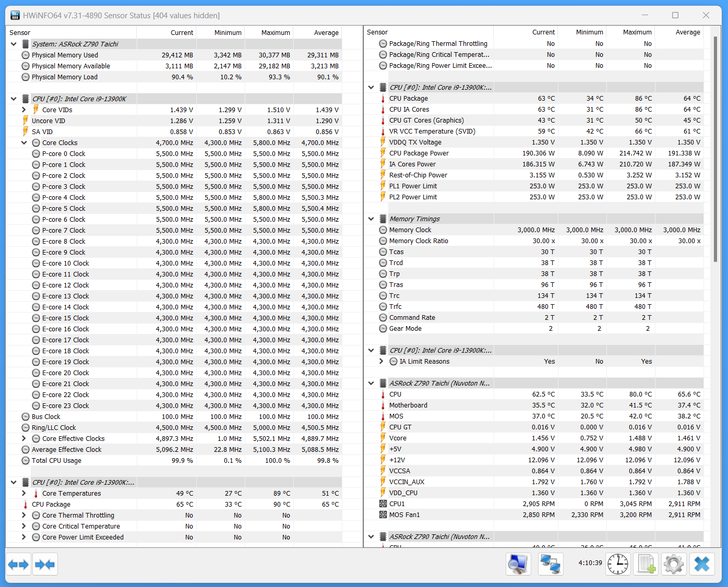Viewport: 728px width, 587px height.
Task: Select the Ring/LLC Clock row
Action: point(174,428)
